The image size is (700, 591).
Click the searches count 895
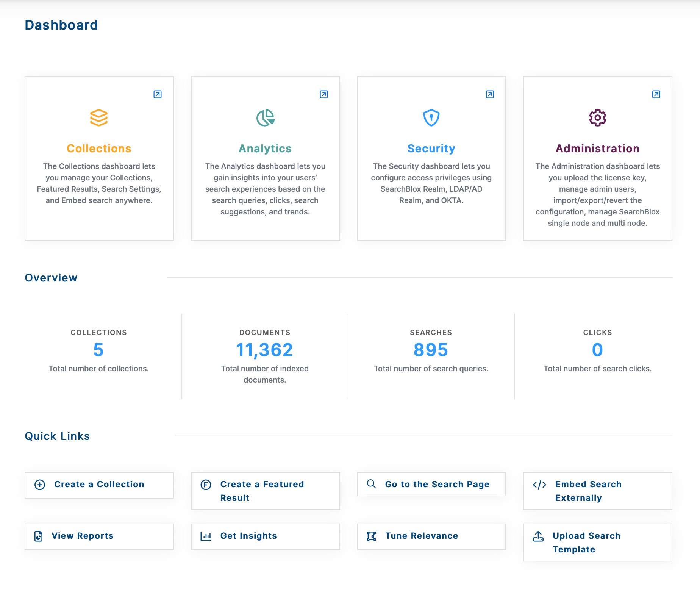pyautogui.click(x=431, y=350)
